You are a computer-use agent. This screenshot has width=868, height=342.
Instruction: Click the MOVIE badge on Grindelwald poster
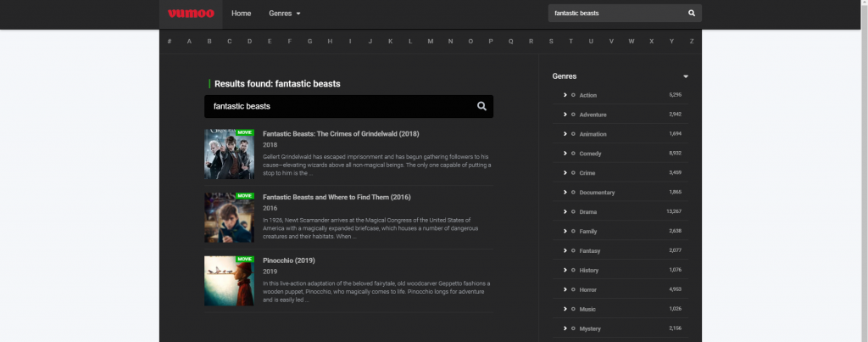245,132
